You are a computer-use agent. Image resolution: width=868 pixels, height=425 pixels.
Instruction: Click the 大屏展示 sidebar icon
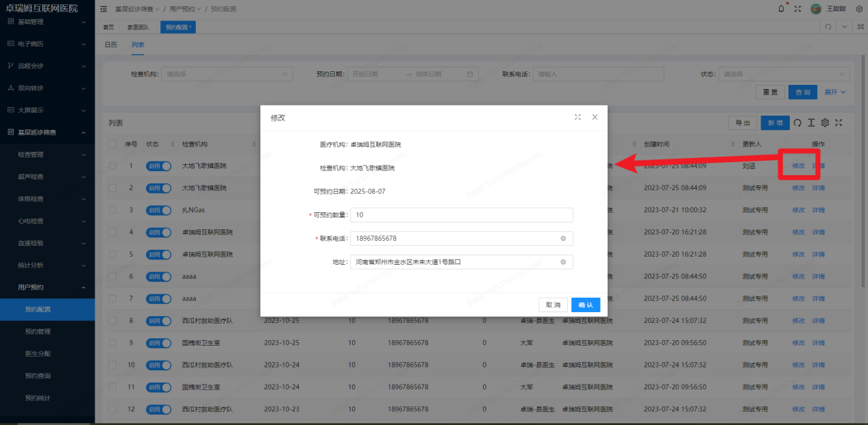(x=10, y=110)
